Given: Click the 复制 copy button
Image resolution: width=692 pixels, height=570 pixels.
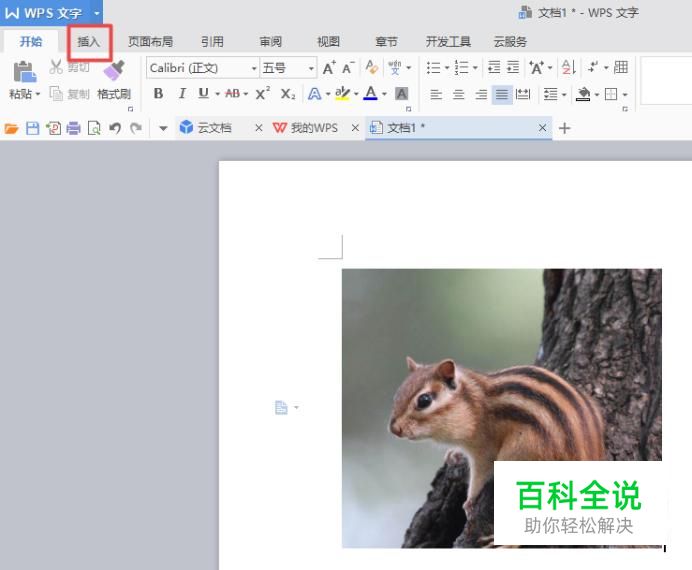Looking at the screenshot, I should pyautogui.click(x=69, y=94).
